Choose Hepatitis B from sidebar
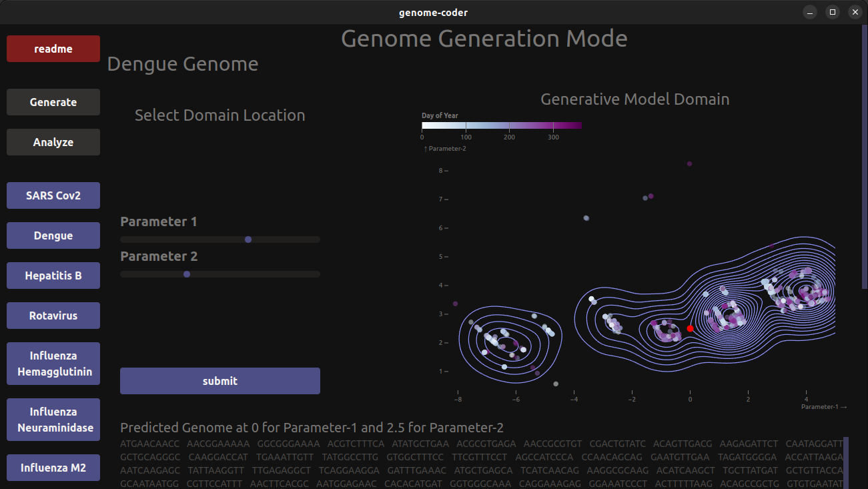This screenshot has height=489, width=868. pos(53,276)
